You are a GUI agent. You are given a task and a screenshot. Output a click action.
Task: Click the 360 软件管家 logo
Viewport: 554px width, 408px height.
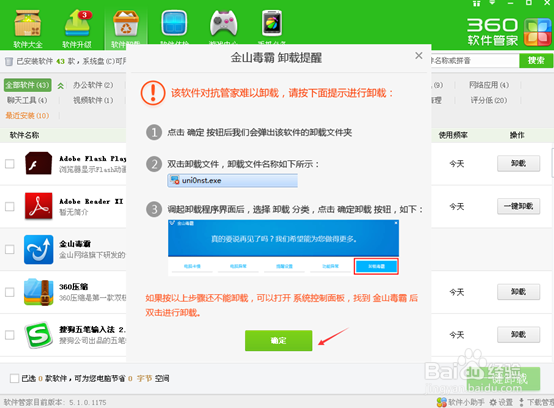tap(509, 32)
